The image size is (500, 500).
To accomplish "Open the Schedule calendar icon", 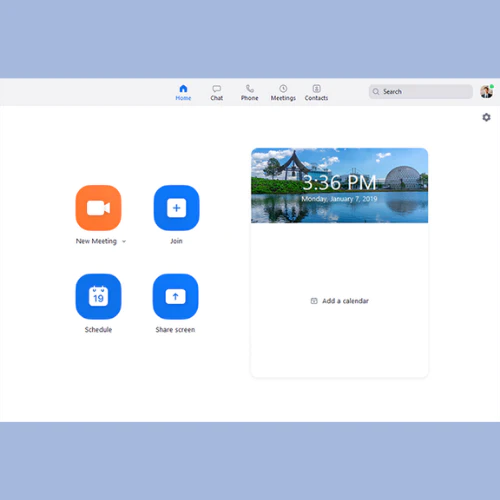I will pyautogui.click(x=98, y=296).
